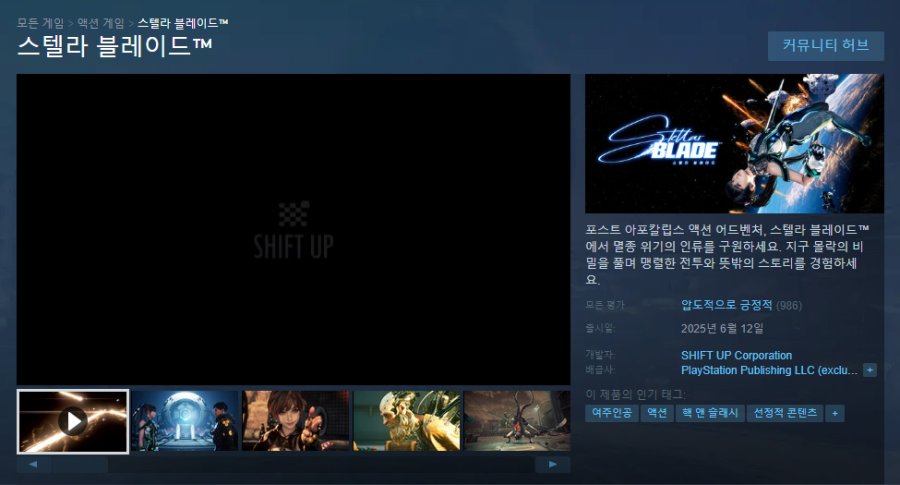Select the brown-haired girl screenshot thumbnail
Image resolution: width=900 pixels, height=485 pixels.
coord(296,421)
